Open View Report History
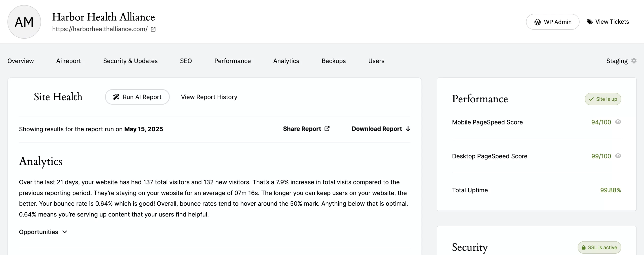Viewport: 644px width, 255px height. point(209,97)
